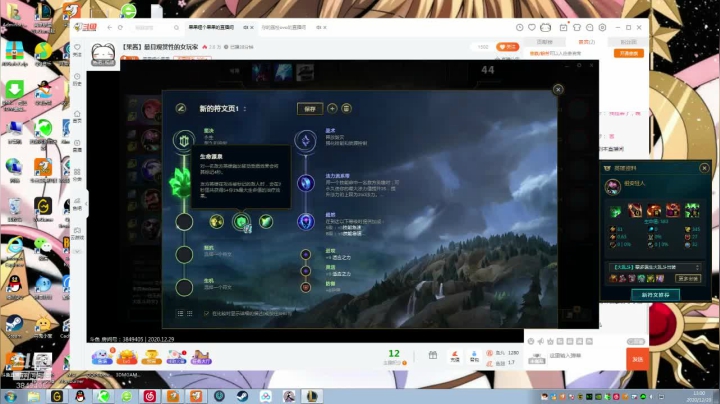Open home from the left sidebar
Screen dimensions: 720x404
(x=77, y=116)
